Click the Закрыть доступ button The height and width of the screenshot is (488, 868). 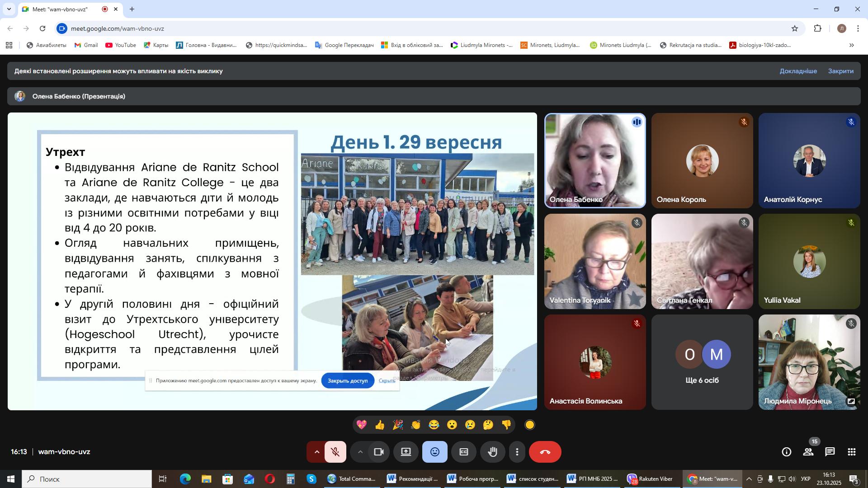click(x=347, y=381)
